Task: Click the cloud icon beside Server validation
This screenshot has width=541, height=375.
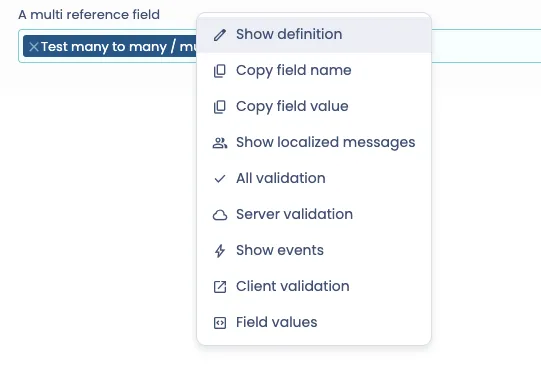Action: coord(220,215)
